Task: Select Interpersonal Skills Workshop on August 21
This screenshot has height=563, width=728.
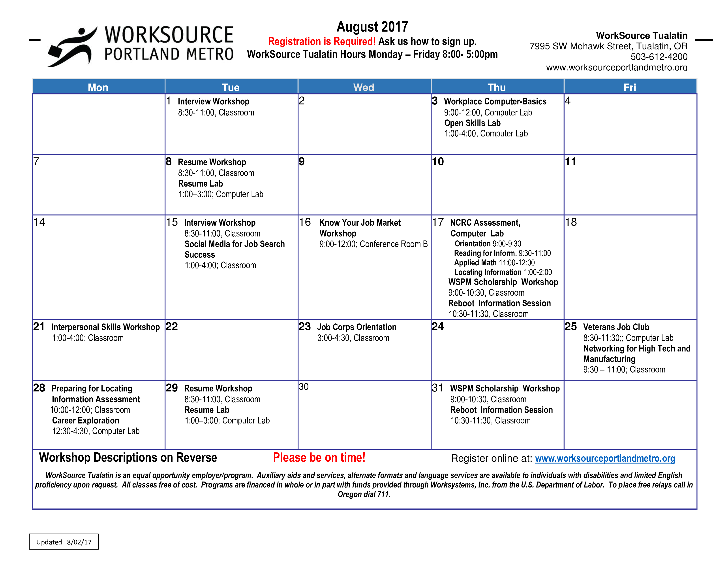Action: pos(105,327)
